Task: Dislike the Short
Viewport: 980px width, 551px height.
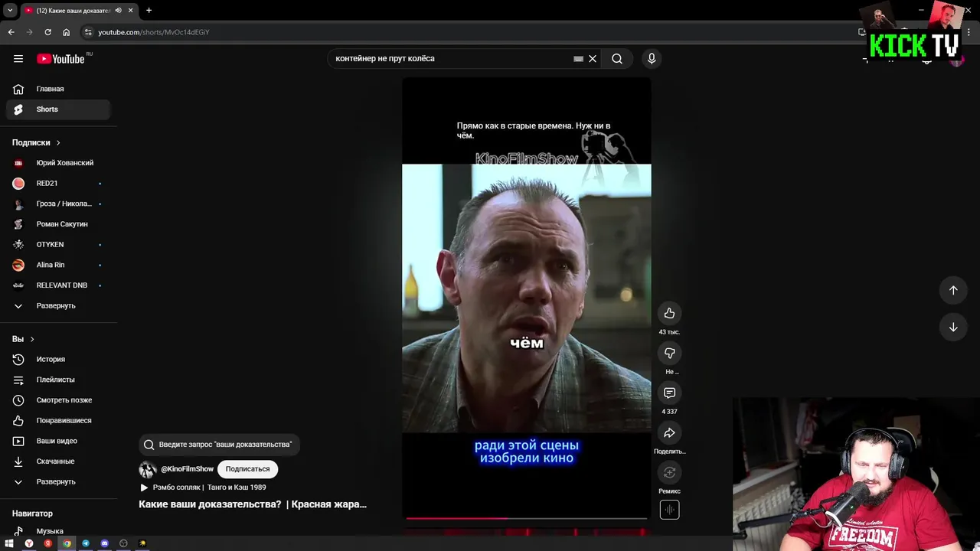Action: coord(669,353)
